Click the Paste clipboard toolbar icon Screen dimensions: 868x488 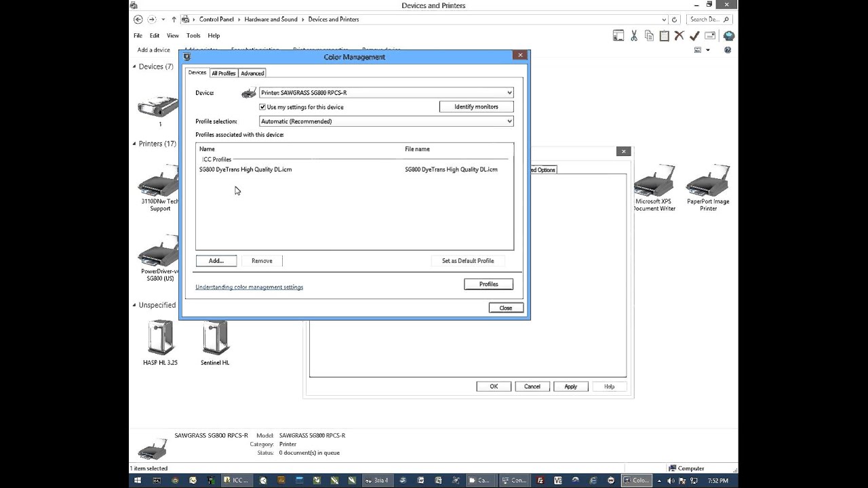tap(665, 36)
